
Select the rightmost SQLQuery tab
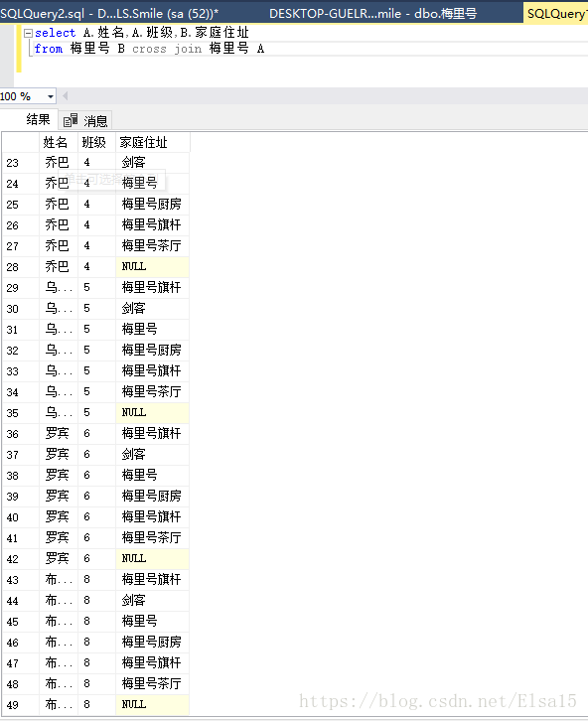click(556, 13)
